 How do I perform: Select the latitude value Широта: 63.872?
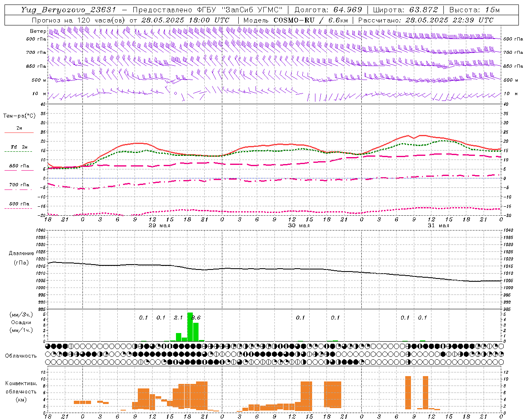pyautogui.click(x=406, y=10)
